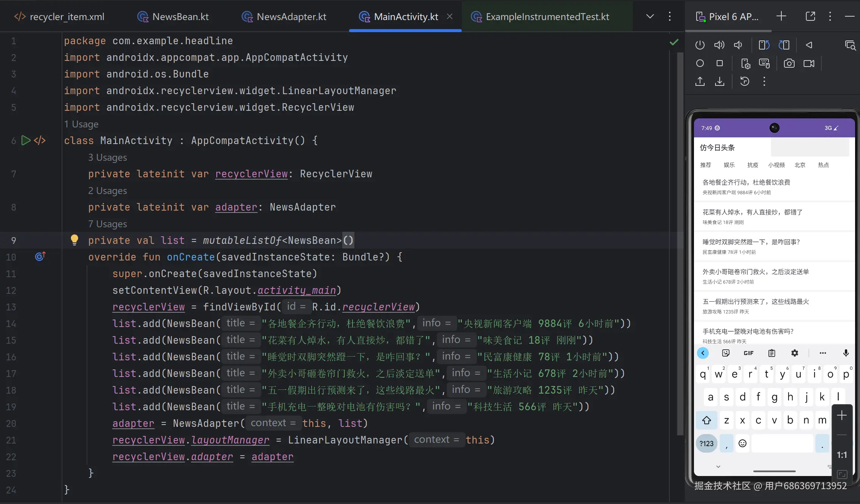Click the '7 Usages' hint above the list declaration
Viewport: 860px width, 504px height.
click(x=107, y=224)
